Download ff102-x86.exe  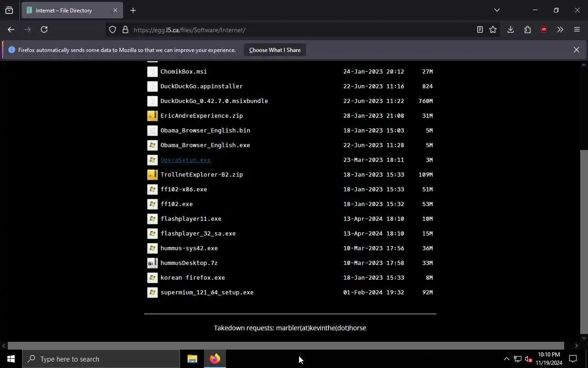point(183,190)
